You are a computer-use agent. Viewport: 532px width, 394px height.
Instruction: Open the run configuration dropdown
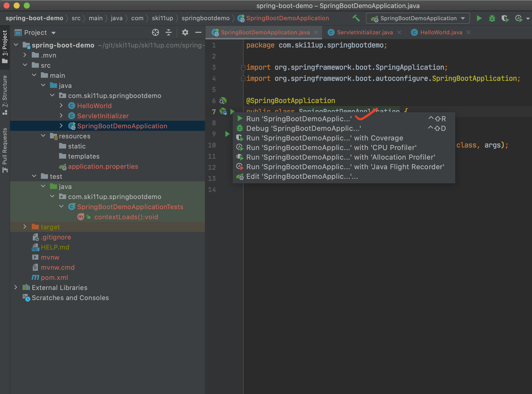[x=418, y=18]
